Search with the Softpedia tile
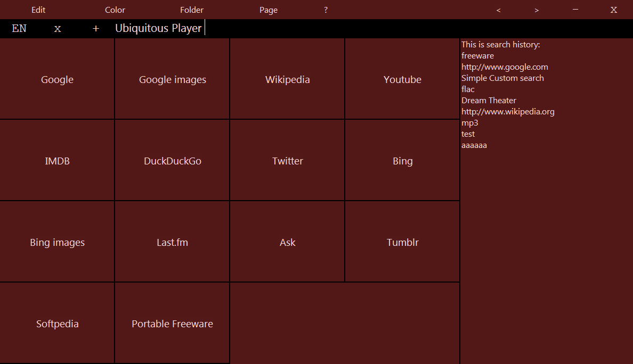 click(58, 323)
